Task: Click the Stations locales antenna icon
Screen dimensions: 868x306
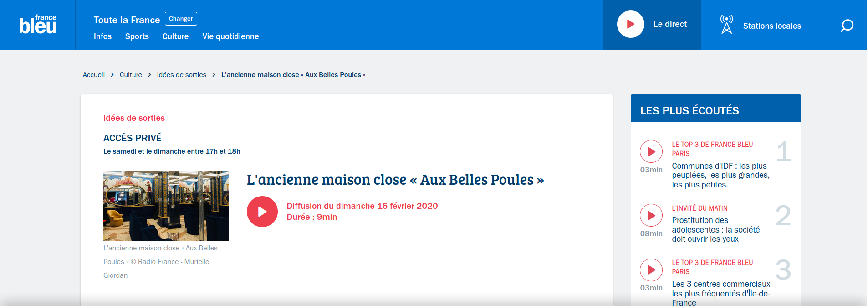Action: (726, 24)
